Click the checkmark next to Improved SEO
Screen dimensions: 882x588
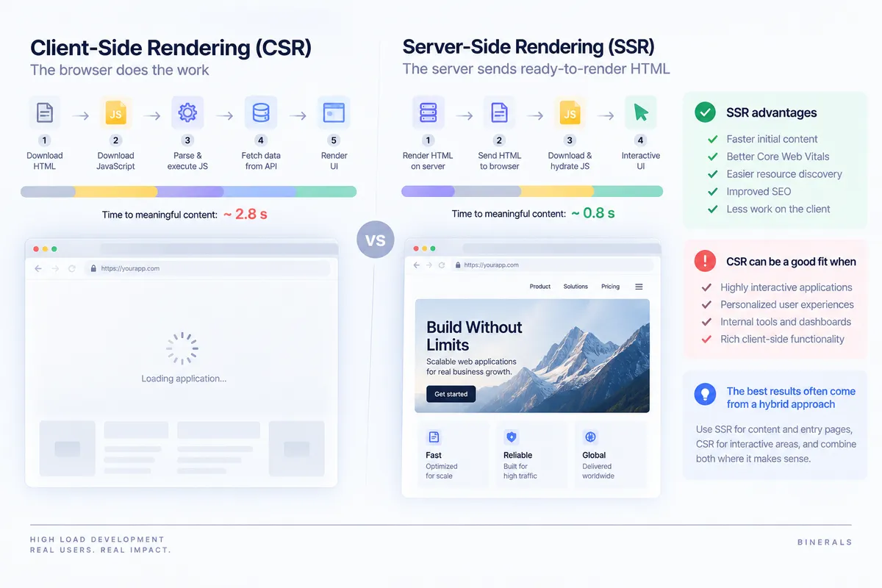(712, 192)
